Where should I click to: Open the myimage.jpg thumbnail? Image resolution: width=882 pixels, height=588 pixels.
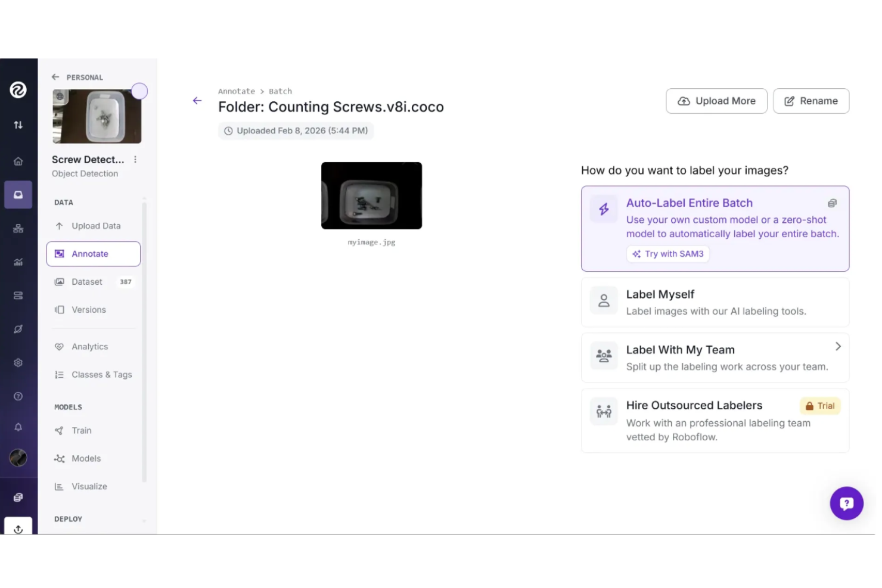371,195
